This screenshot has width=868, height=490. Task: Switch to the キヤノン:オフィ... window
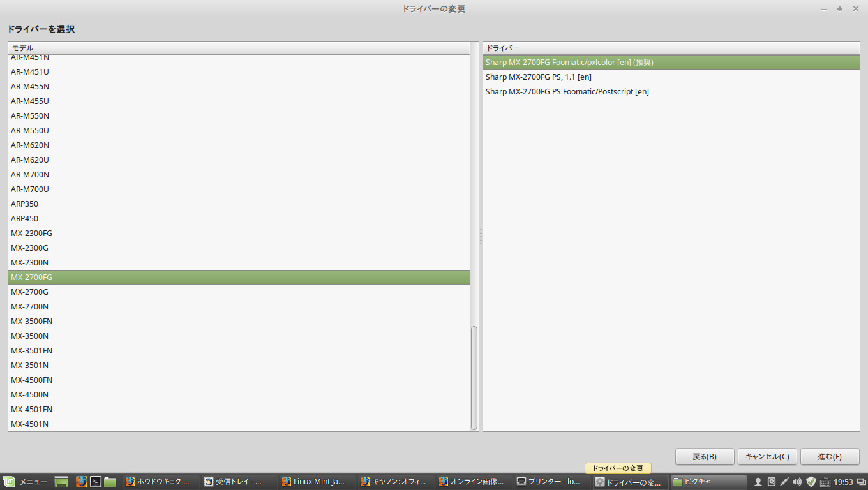point(396,482)
